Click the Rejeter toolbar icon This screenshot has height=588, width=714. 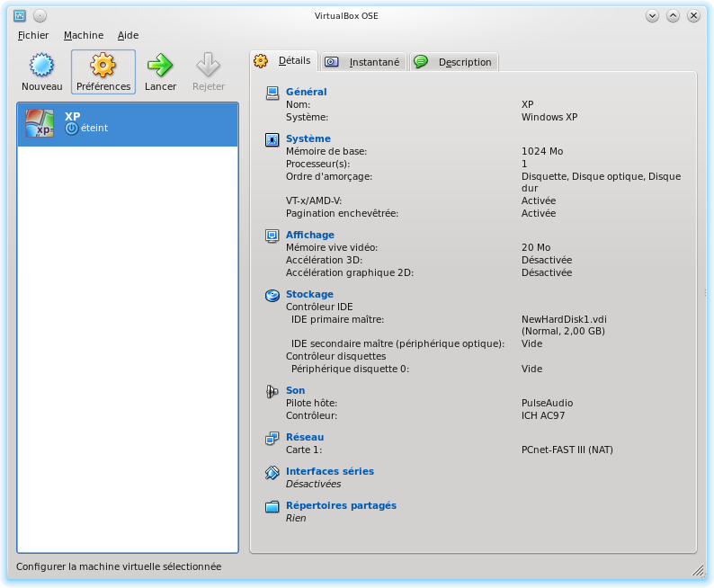click(x=209, y=66)
